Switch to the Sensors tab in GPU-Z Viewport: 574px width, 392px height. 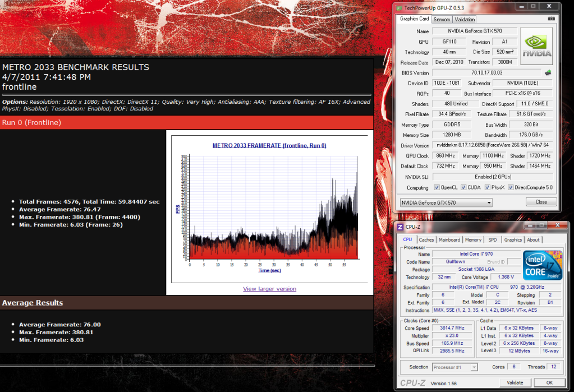pyautogui.click(x=442, y=20)
